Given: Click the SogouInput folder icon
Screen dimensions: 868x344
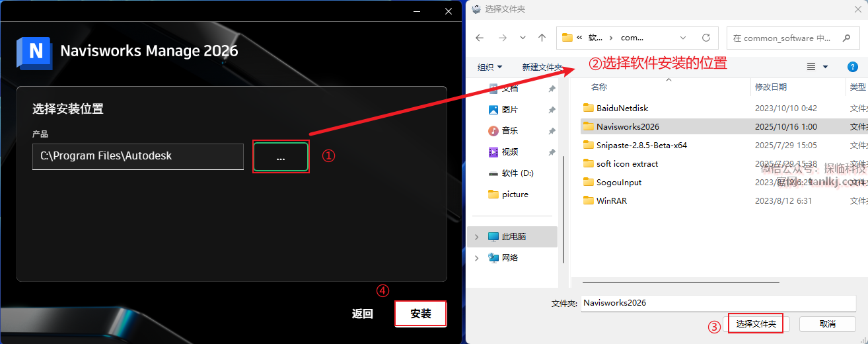Looking at the screenshot, I should coord(589,182).
